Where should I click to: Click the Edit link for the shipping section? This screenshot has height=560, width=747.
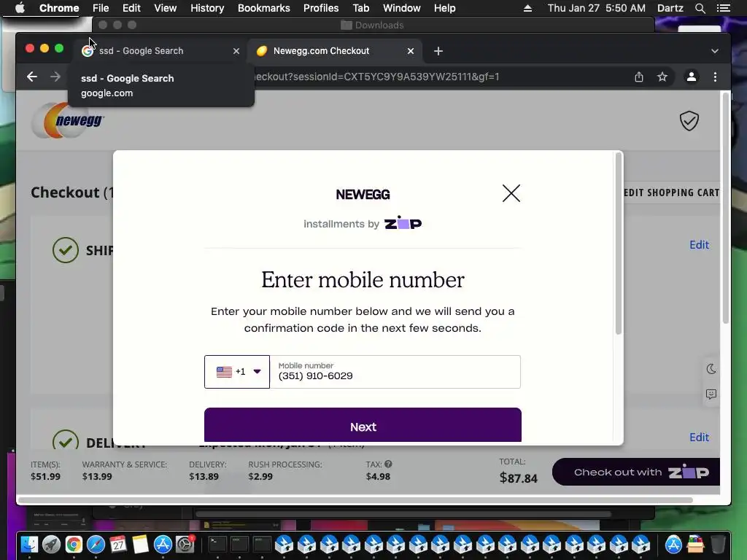point(699,245)
